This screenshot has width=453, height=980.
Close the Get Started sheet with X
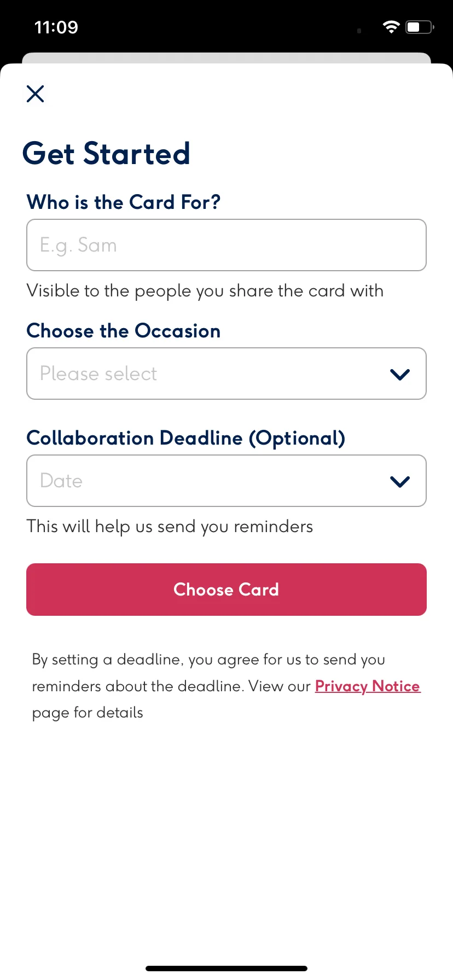(36, 94)
